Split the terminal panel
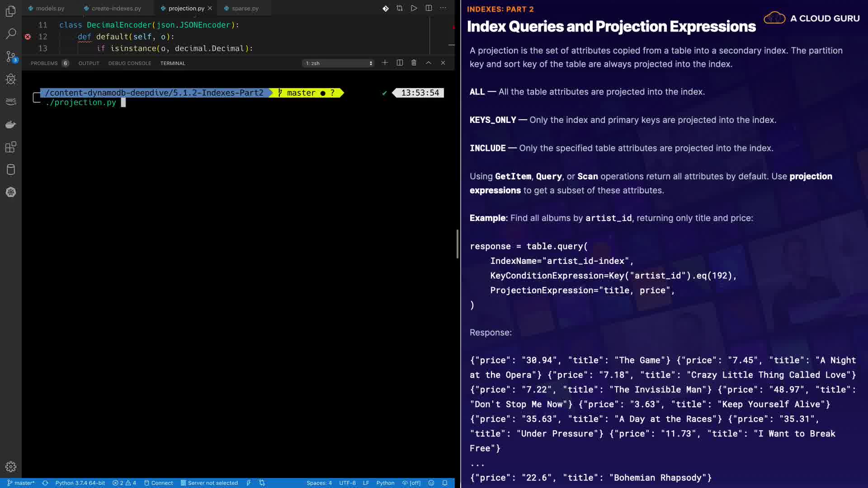 pos(400,63)
